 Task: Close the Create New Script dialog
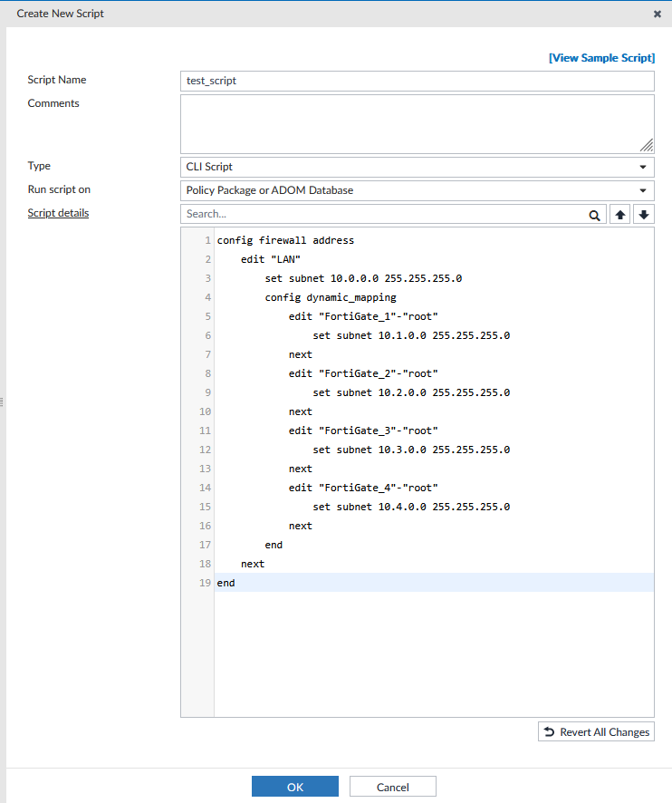coord(657,13)
